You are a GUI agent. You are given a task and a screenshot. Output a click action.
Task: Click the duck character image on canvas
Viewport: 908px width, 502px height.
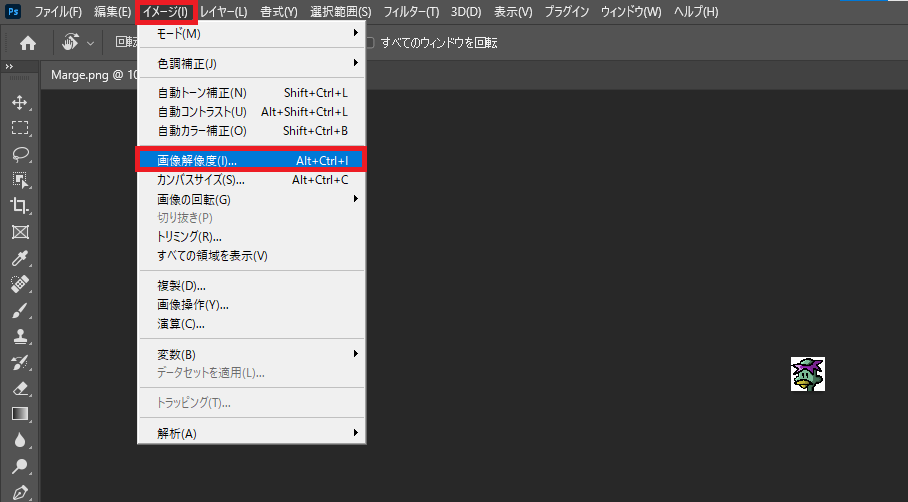[x=808, y=374]
